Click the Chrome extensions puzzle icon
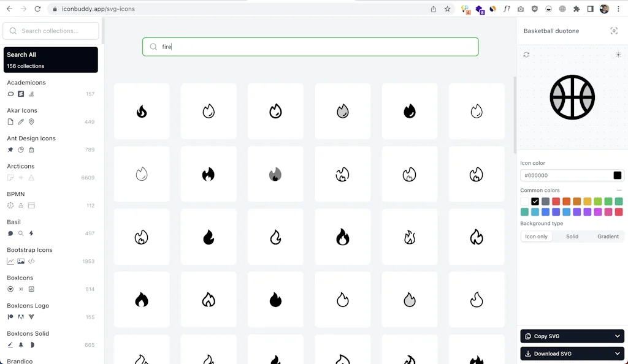The width and height of the screenshot is (628, 364). (576, 9)
